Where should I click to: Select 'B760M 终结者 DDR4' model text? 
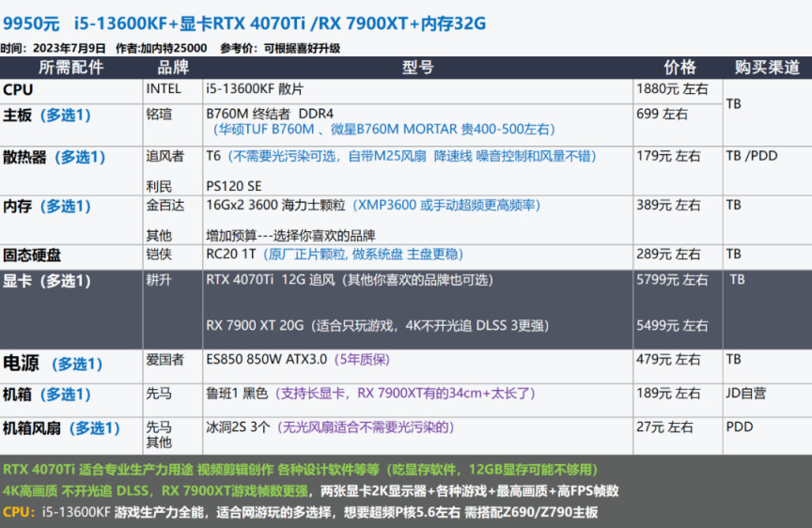[270, 114]
